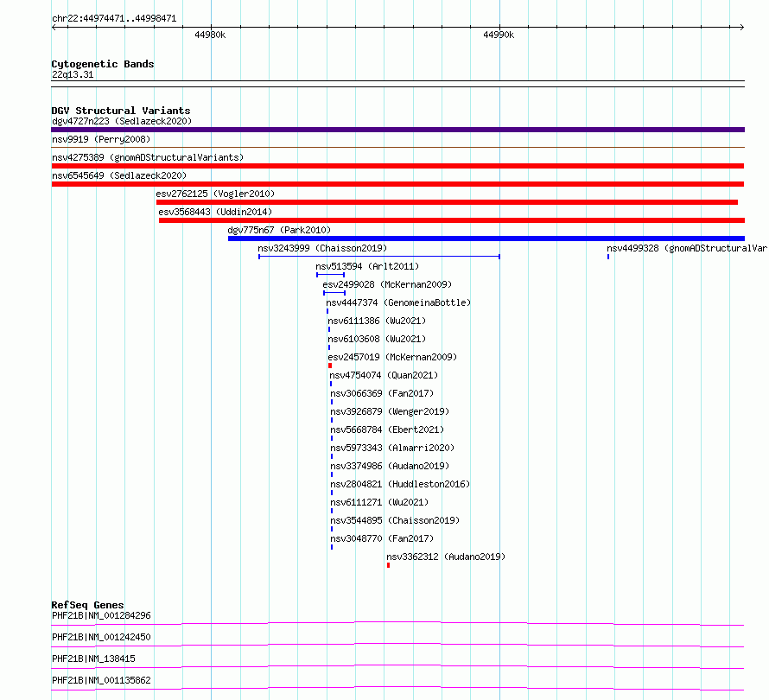Click the nsv3243999 (Chaisson2019) label
The width and height of the screenshot is (769, 700).
click(x=322, y=248)
